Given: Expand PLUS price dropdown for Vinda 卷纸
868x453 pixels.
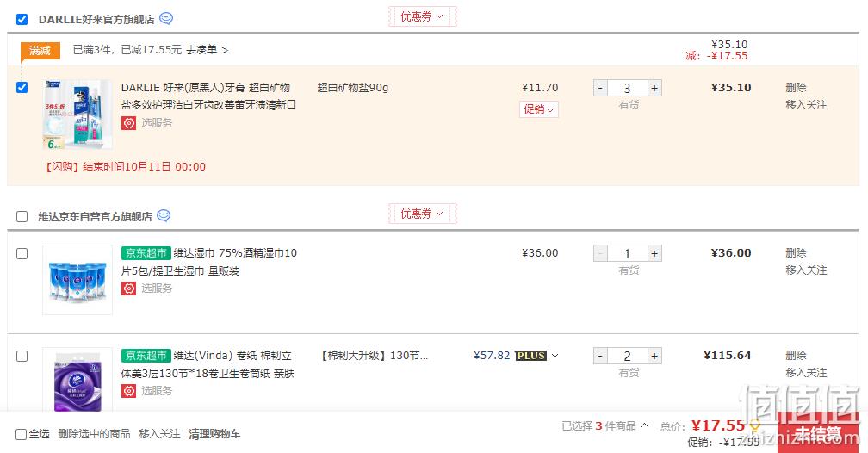Looking at the screenshot, I should pos(555,356).
